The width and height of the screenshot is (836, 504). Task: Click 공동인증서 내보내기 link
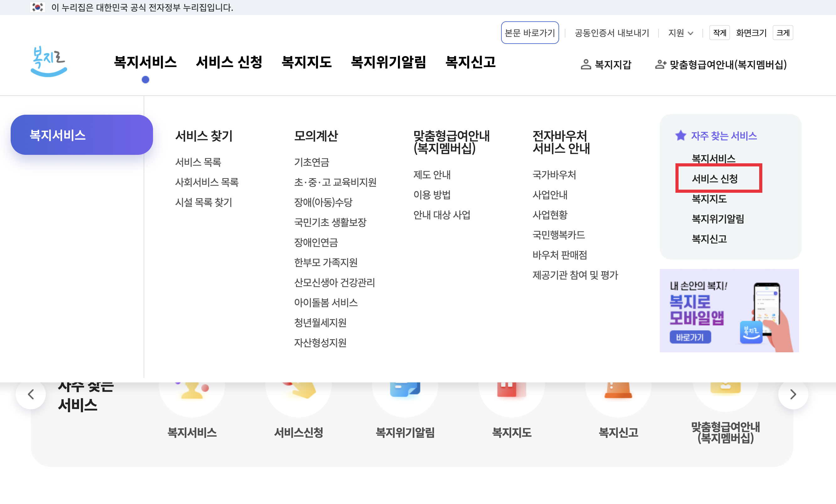(612, 33)
